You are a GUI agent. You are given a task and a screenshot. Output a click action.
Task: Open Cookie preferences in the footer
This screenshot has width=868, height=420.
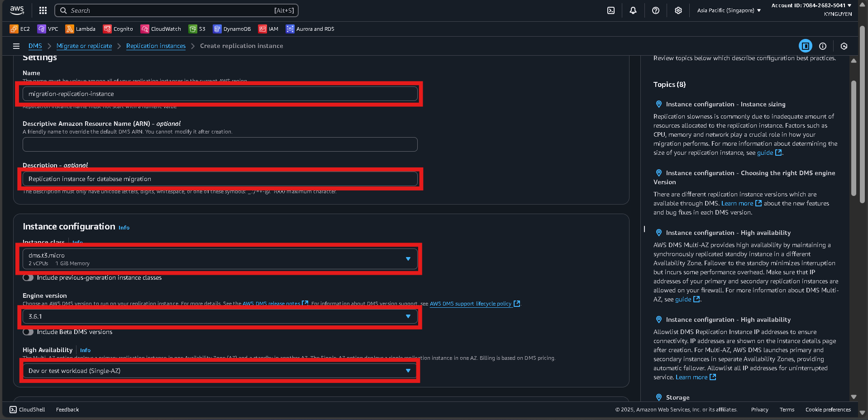tap(828, 409)
